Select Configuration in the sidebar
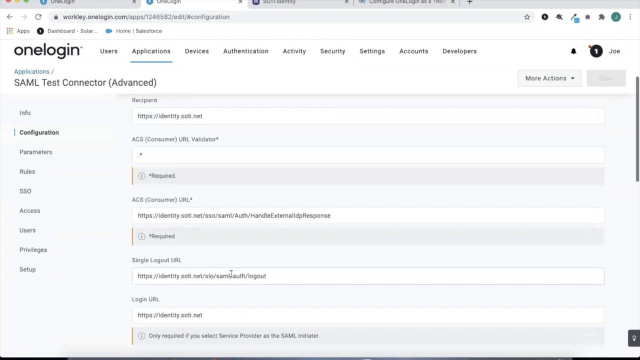This screenshot has height=360, width=640. (39, 132)
